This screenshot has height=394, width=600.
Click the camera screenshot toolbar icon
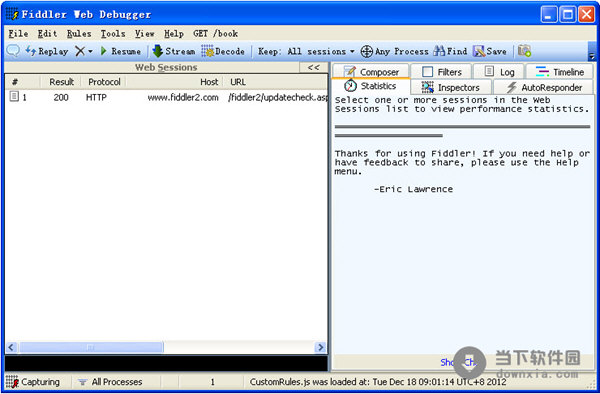coord(524,51)
